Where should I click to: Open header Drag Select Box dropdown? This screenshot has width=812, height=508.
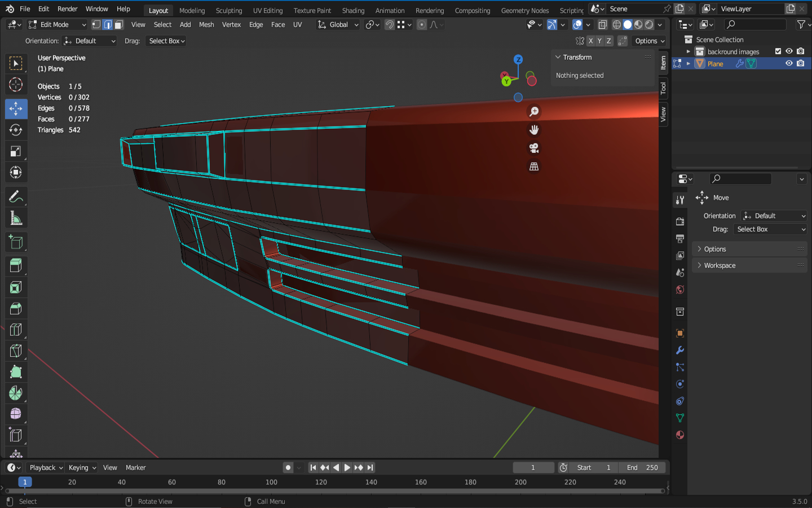point(166,41)
